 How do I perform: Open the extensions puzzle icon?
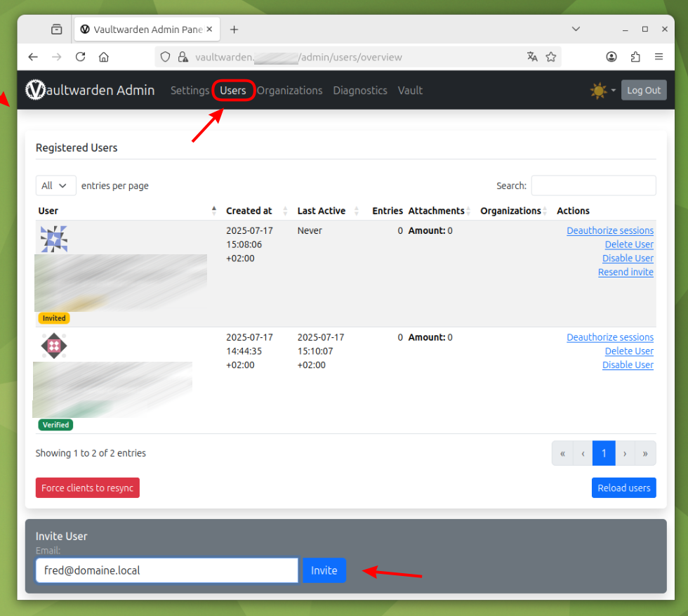click(635, 57)
